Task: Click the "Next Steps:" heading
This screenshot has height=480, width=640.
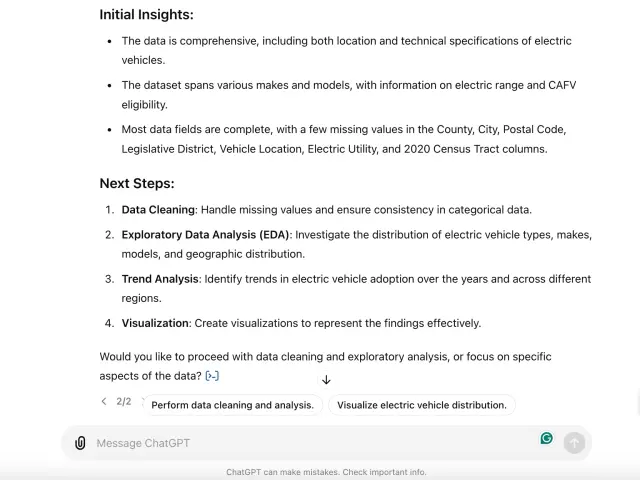Action: click(x=137, y=183)
